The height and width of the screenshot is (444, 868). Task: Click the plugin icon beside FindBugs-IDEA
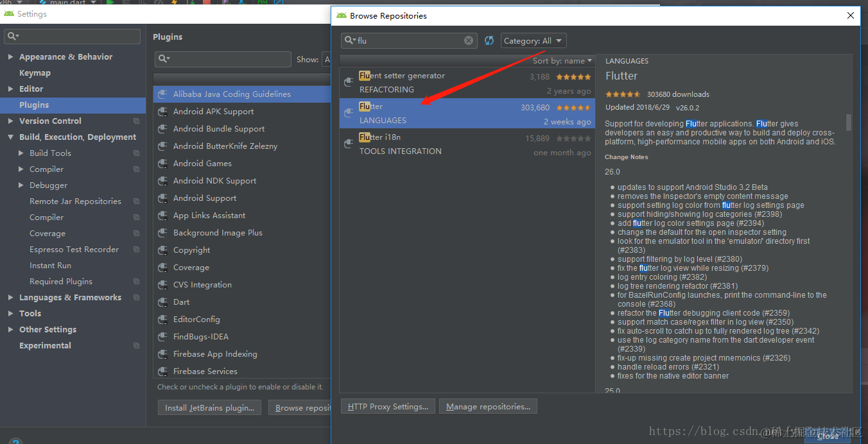point(163,337)
